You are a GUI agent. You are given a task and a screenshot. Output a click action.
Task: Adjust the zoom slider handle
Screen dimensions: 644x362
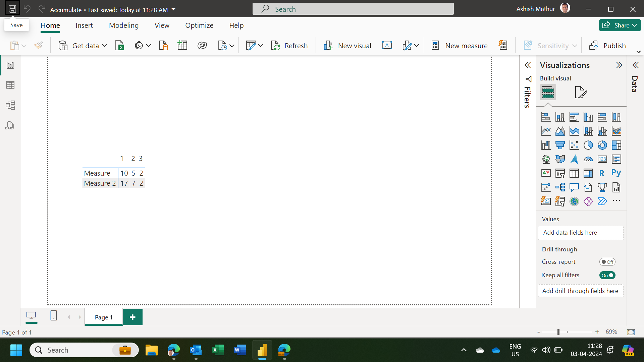pyautogui.click(x=558, y=332)
